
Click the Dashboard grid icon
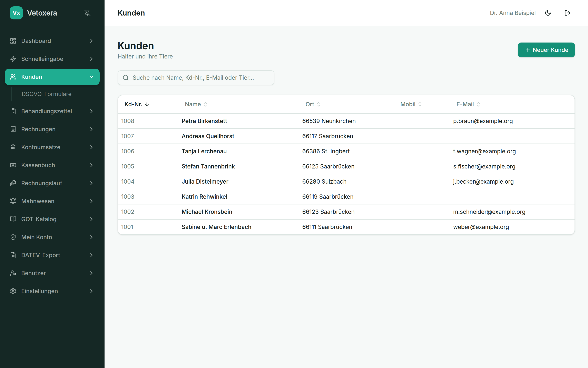click(13, 41)
